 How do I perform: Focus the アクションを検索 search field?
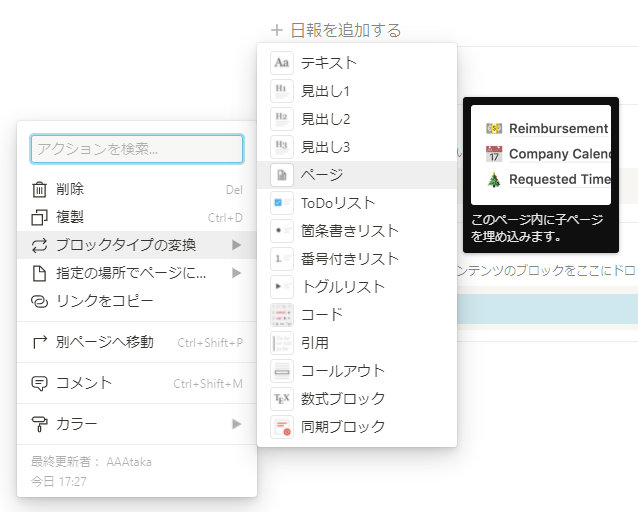[x=137, y=149]
